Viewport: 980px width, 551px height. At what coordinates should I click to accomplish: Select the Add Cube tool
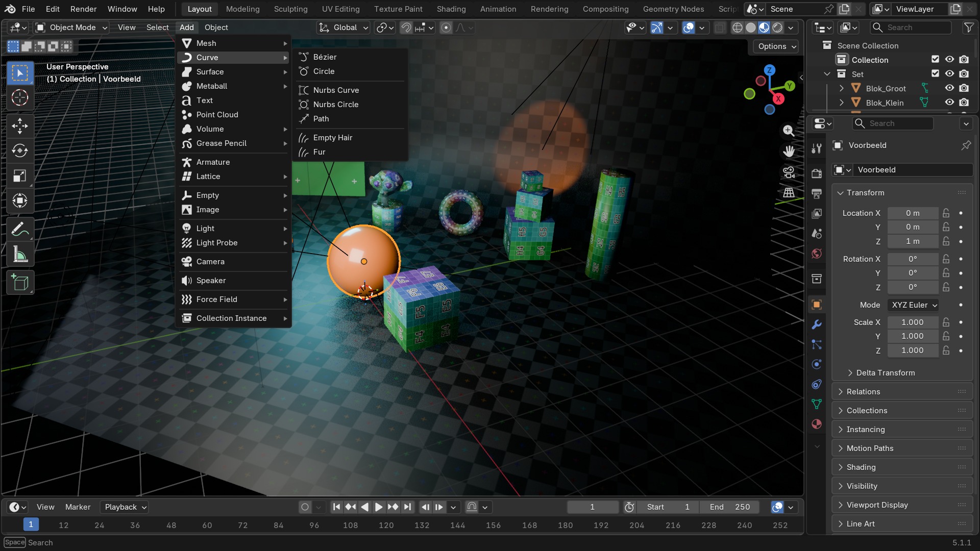[20, 283]
